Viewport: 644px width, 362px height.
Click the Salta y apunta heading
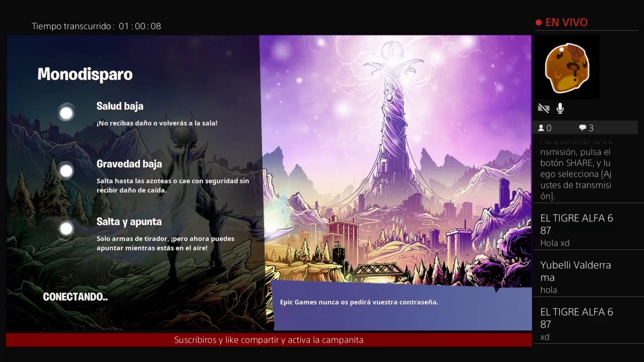[x=129, y=222]
